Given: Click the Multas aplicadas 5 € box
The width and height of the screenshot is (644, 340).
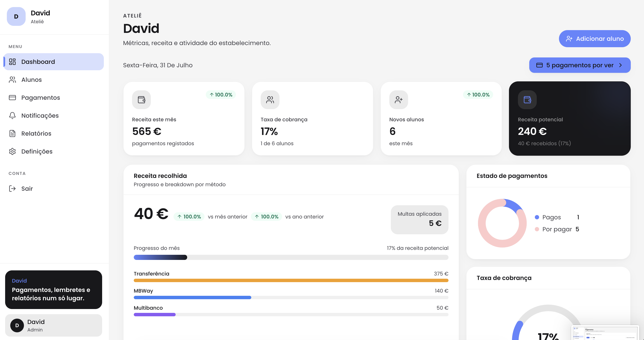Looking at the screenshot, I should (419, 220).
